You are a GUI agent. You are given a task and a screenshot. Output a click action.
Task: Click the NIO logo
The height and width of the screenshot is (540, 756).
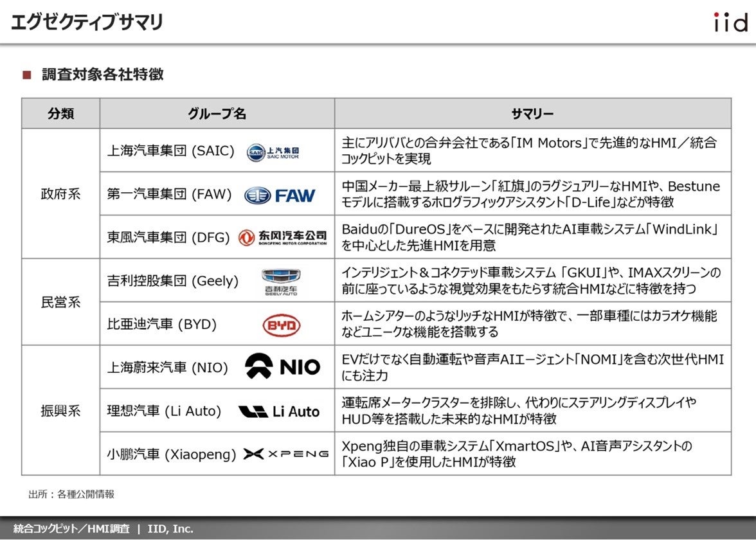coord(283,366)
